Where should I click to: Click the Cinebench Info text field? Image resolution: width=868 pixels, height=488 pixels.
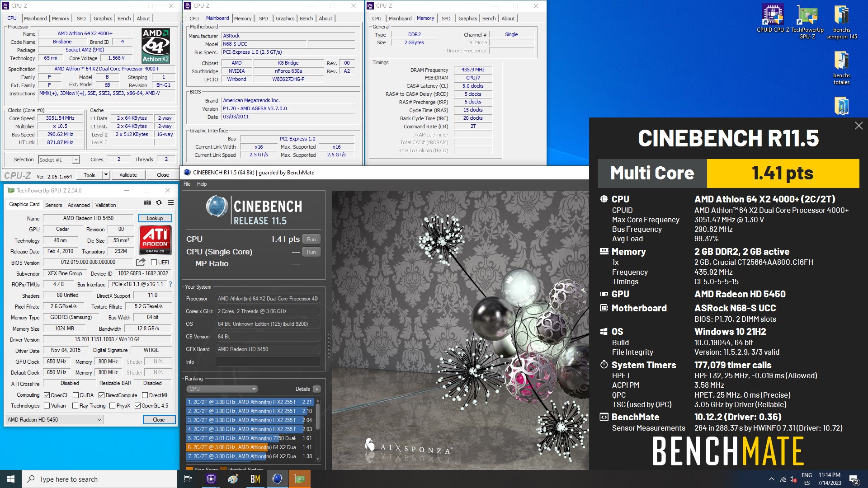point(268,362)
